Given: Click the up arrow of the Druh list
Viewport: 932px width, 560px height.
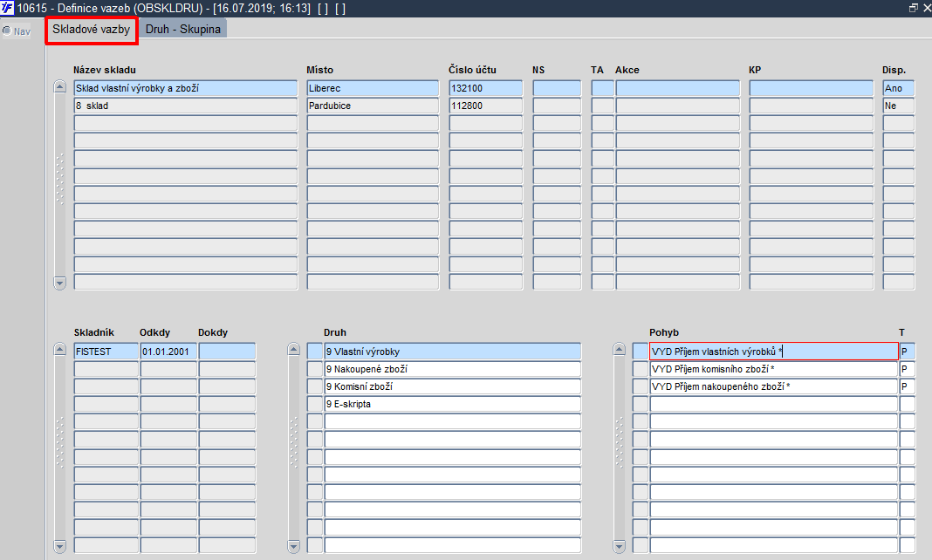Looking at the screenshot, I should coord(293,349).
